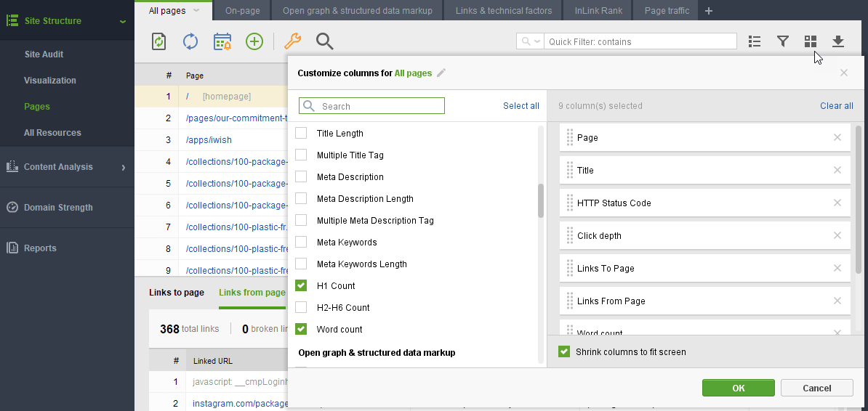
Task: Collapse the Site Structure sidebar section
Action: 123,21
